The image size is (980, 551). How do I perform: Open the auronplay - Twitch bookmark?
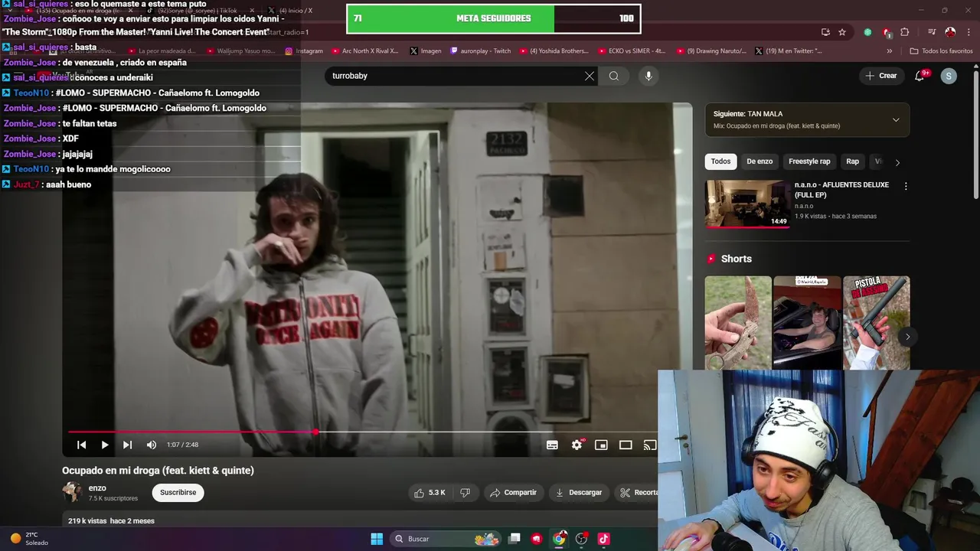[480, 51]
